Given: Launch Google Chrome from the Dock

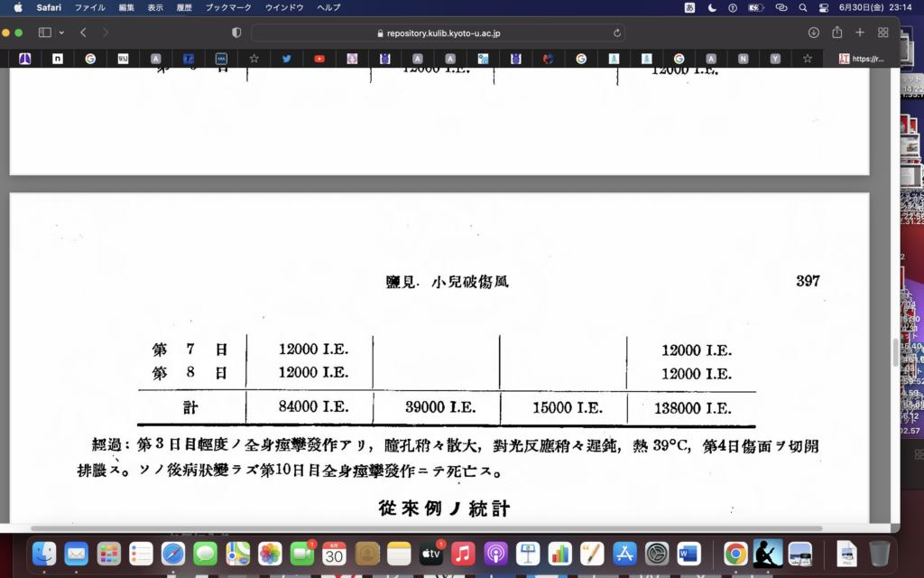Looking at the screenshot, I should [735, 554].
